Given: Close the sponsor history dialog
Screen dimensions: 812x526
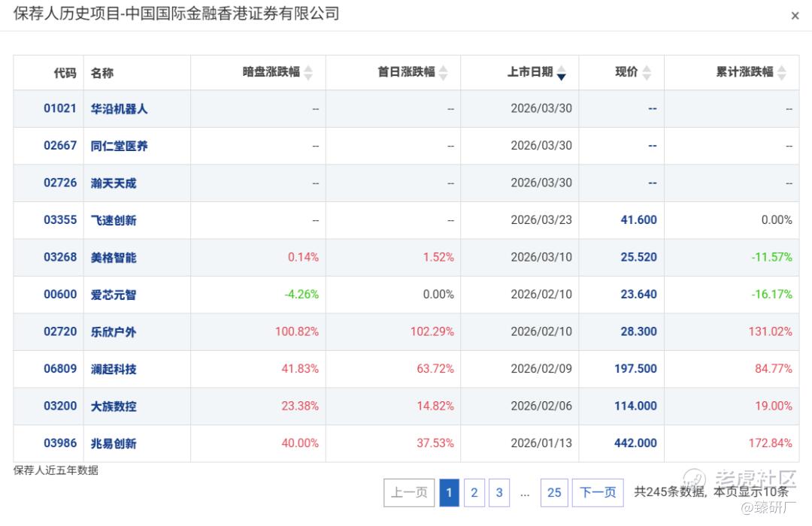Looking at the screenshot, I should coord(795,16).
